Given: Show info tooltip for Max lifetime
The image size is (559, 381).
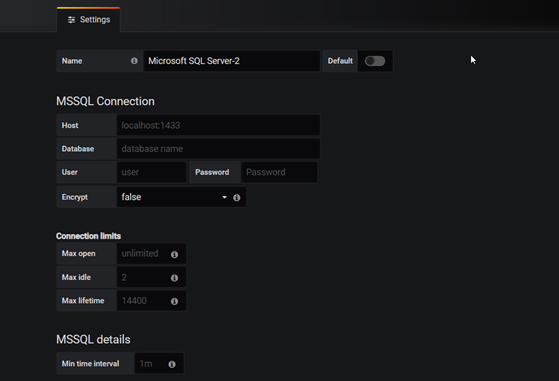Looking at the screenshot, I should (x=174, y=301).
